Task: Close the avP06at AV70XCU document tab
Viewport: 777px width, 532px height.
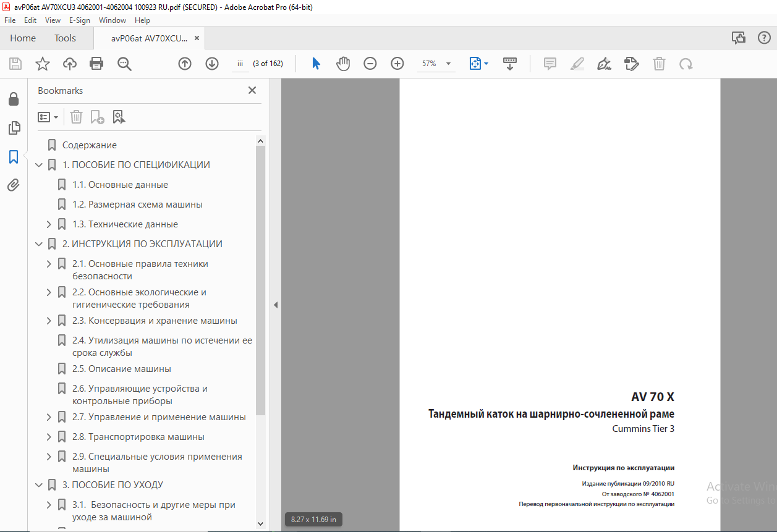Action: pyautogui.click(x=197, y=38)
